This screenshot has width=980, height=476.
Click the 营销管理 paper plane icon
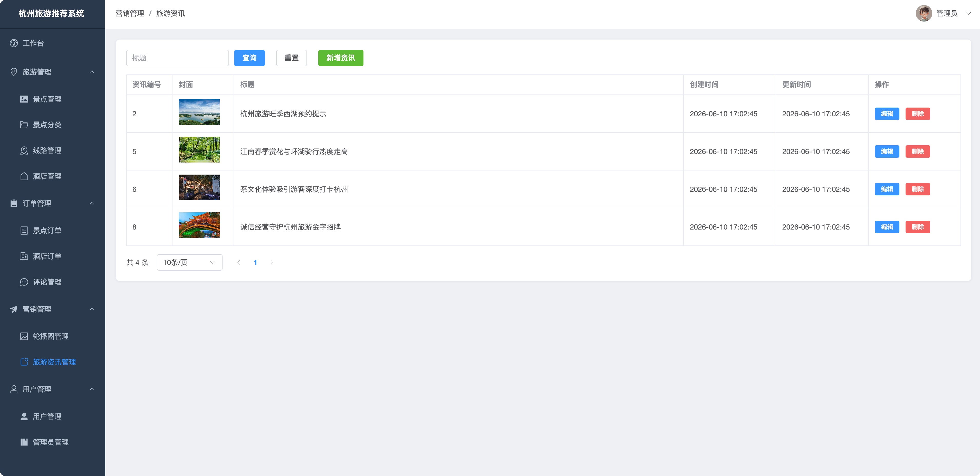tap(14, 309)
